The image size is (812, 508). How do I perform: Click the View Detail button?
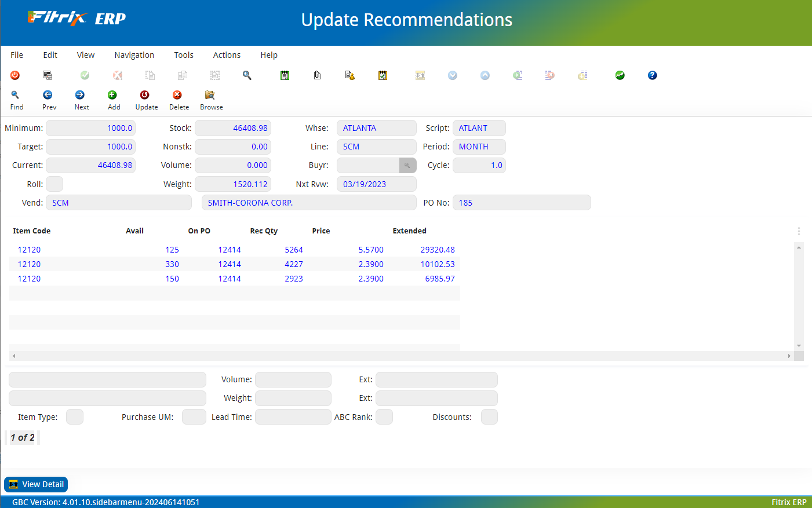coord(35,484)
